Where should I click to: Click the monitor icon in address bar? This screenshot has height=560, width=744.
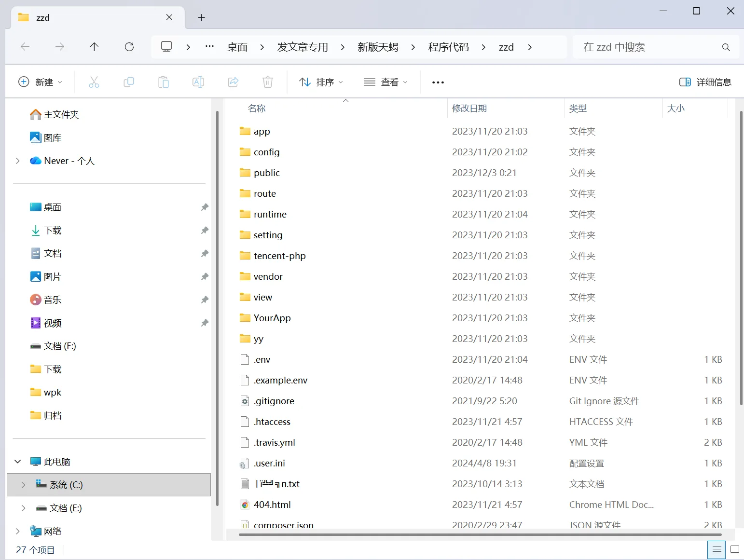click(166, 47)
